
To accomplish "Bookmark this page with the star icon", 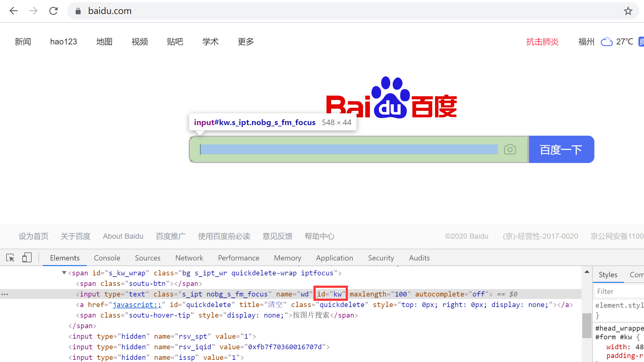I will [x=628, y=11].
